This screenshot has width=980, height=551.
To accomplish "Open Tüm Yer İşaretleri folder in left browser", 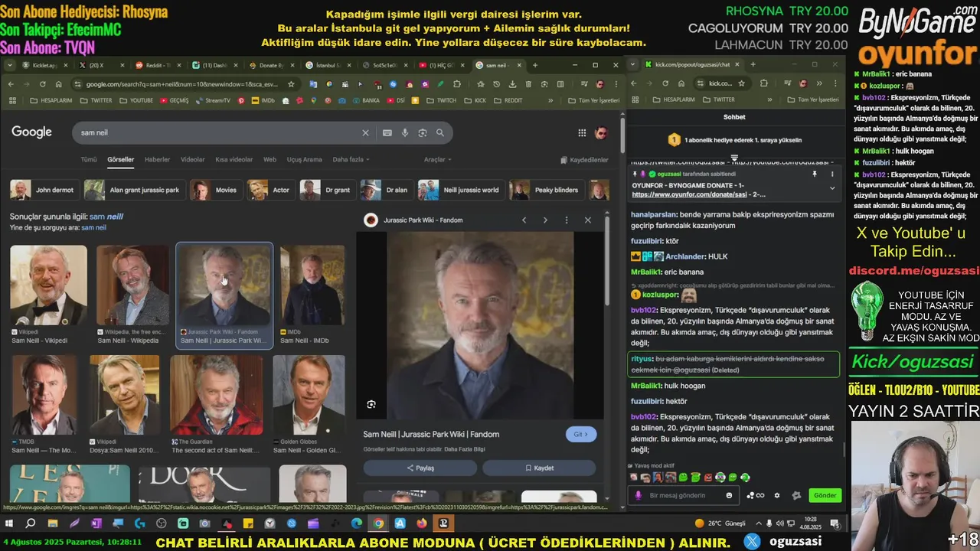I will click(x=593, y=100).
